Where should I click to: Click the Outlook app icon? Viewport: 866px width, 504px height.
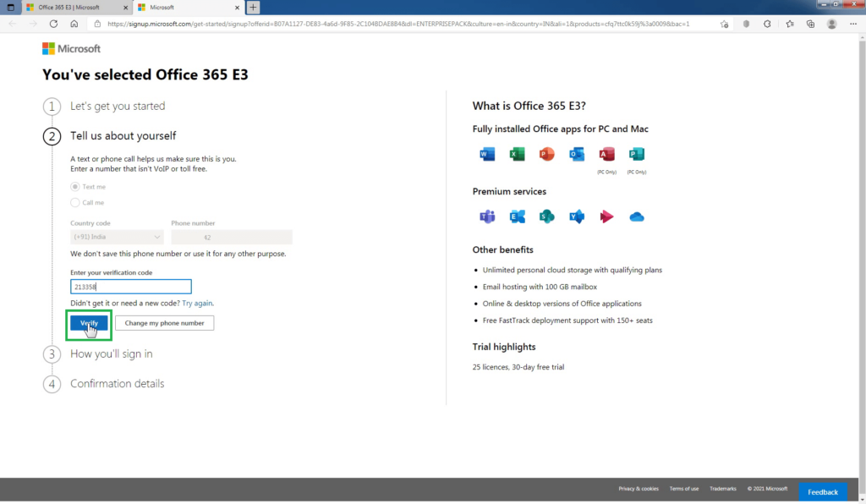tap(577, 154)
